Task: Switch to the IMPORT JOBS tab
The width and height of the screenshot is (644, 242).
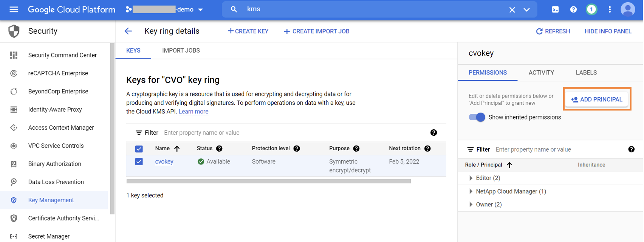Action: (181, 51)
